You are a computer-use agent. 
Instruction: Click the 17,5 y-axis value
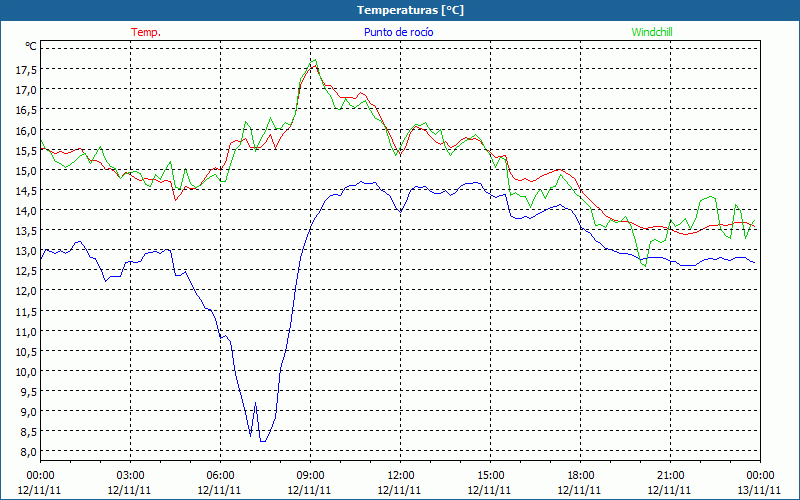pos(26,70)
